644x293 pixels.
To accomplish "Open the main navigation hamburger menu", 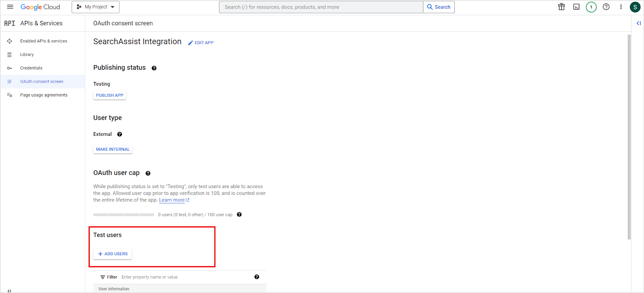I will (x=10, y=7).
